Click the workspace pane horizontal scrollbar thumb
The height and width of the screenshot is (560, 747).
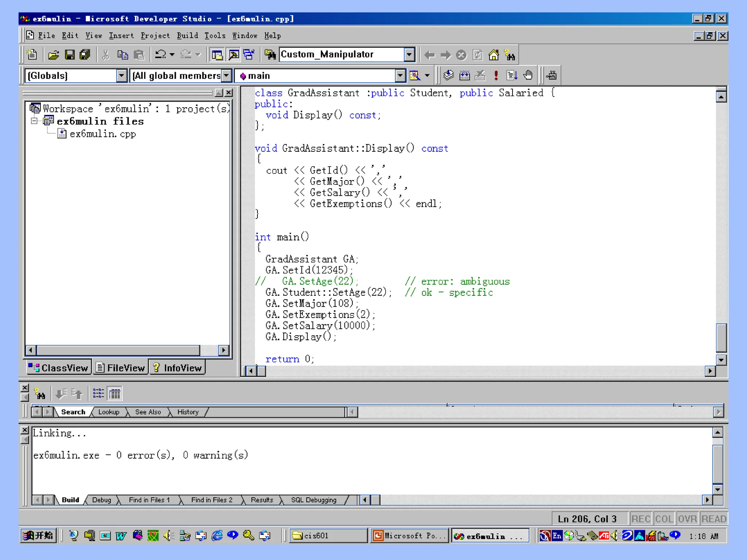coord(118,350)
